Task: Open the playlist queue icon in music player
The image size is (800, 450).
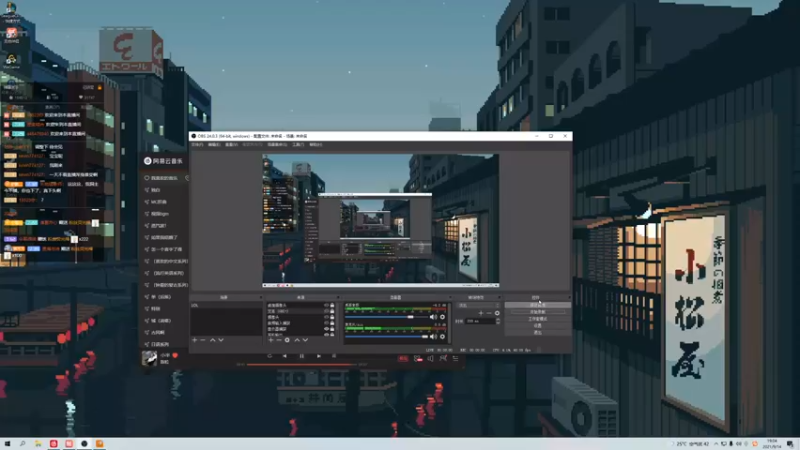Action: point(456,359)
